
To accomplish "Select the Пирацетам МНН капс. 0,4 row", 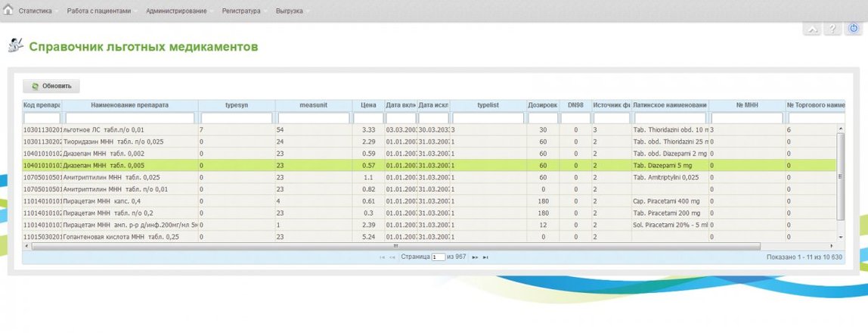I will tap(129, 202).
